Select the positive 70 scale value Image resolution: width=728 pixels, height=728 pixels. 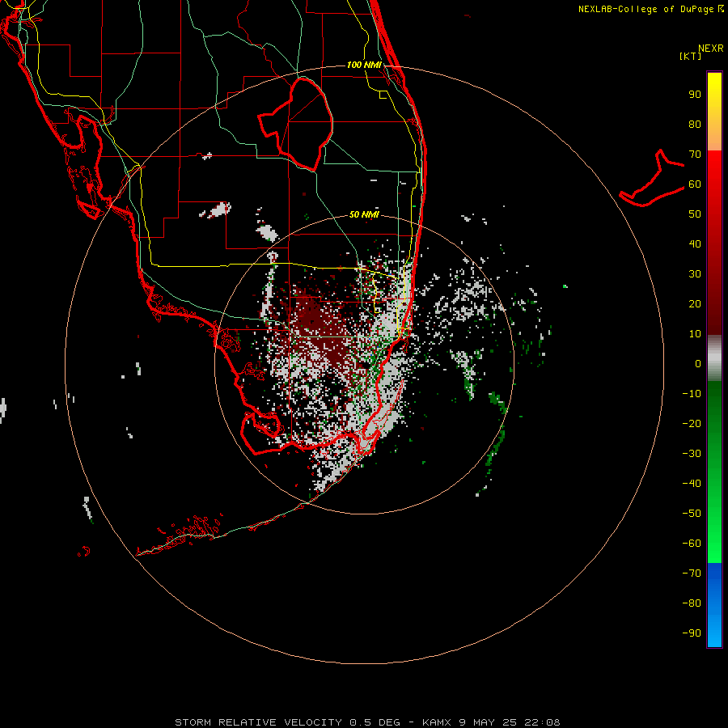pos(695,154)
